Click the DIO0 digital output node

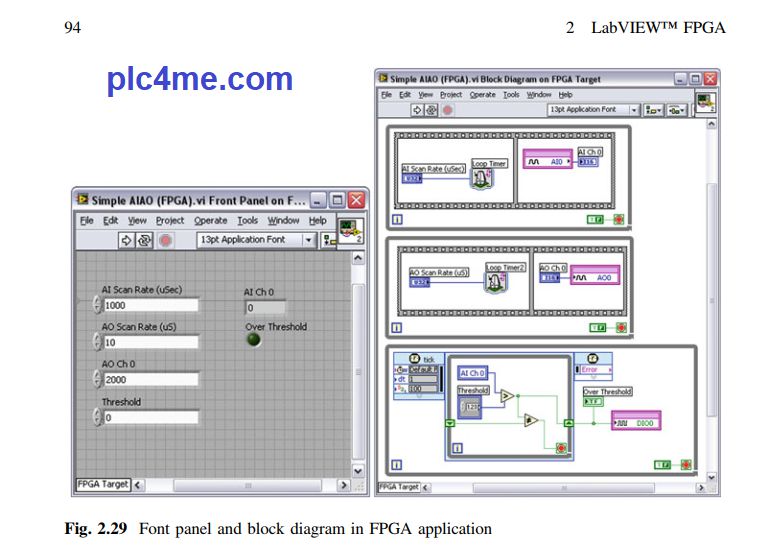pos(636,423)
